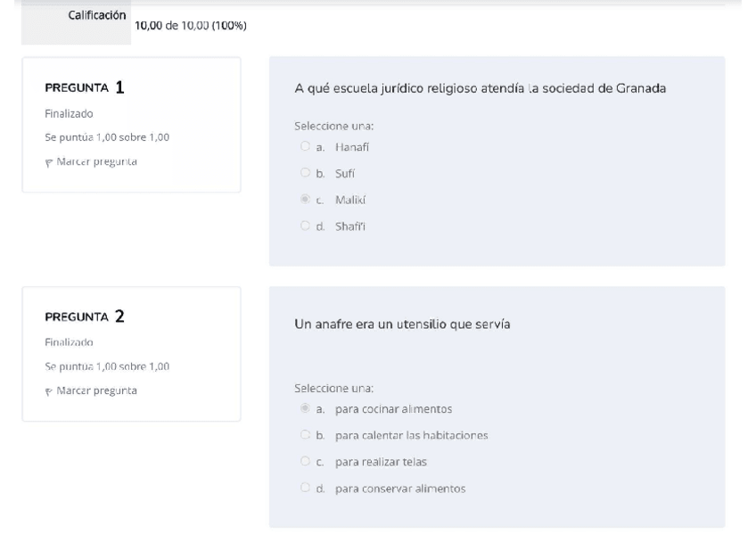This screenshot has height=534, width=756.
Task: Select the Hanafí radio option
Action: (x=306, y=146)
